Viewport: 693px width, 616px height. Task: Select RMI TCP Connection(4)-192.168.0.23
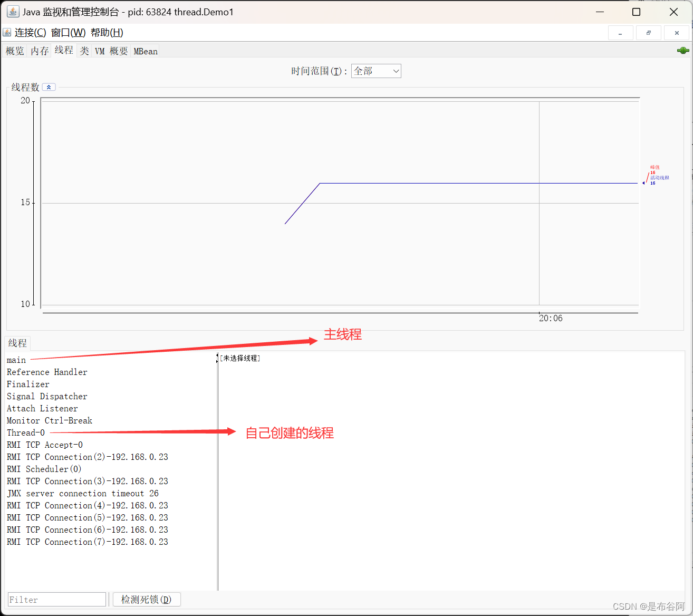click(x=88, y=506)
